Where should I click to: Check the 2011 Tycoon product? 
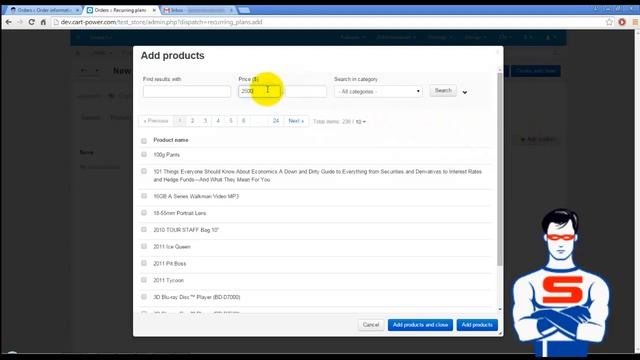(144, 280)
